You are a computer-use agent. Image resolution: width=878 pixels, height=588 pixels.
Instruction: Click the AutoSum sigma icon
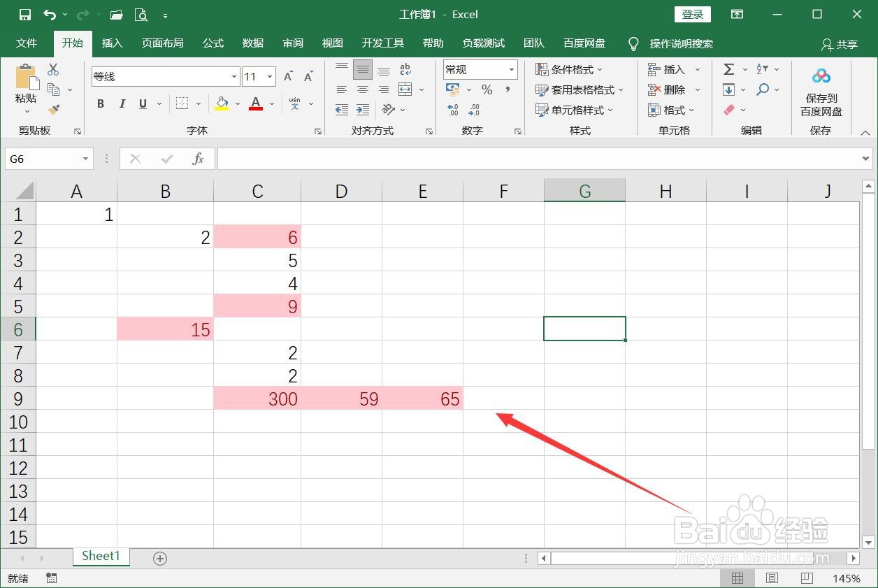[728, 69]
